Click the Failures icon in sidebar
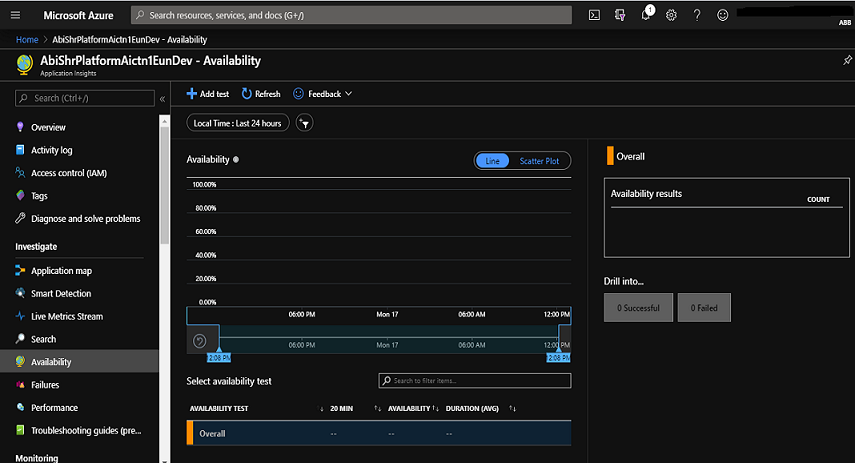 [x=20, y=384]
